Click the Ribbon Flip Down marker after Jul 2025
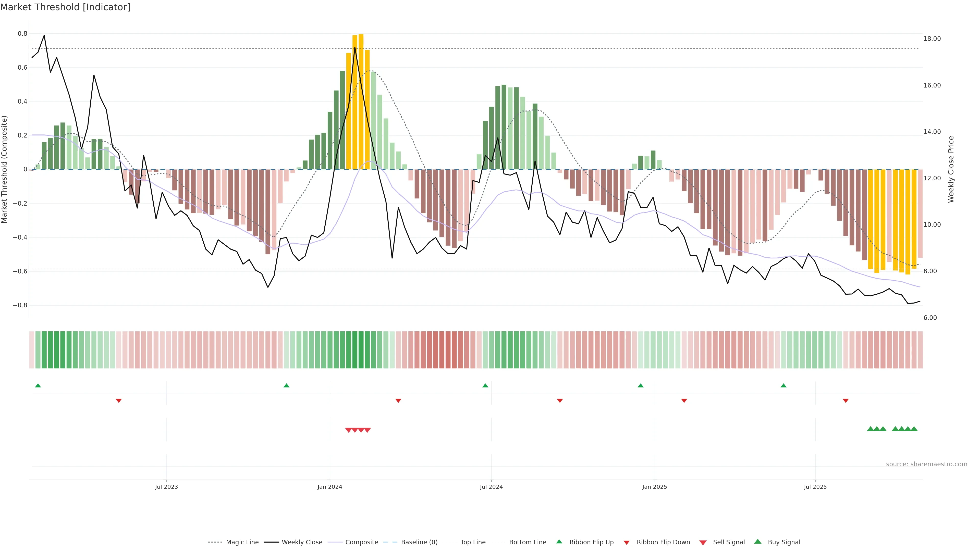This screenshot has width=980, height=551. [846, 400]
